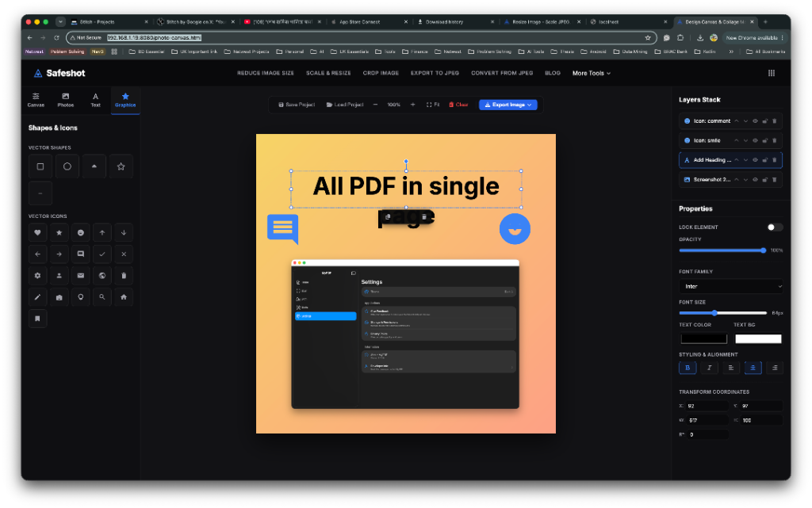812x508 pixels.
Task: Toggle lock on 'Add Heading' layer
Action: [765, 160]
